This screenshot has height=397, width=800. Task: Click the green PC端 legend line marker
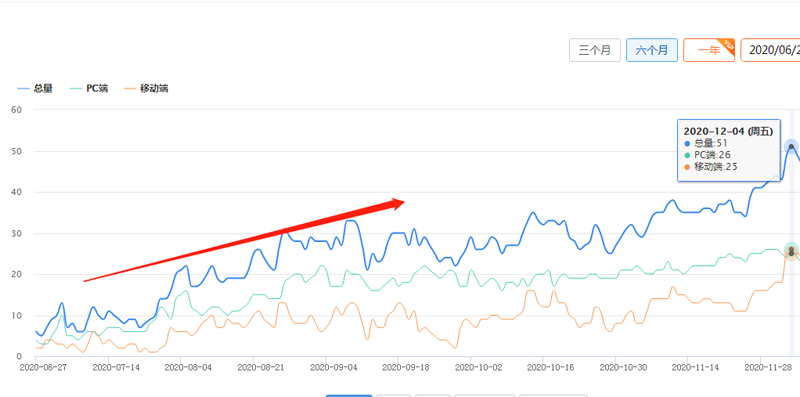(x=76, y=89)
